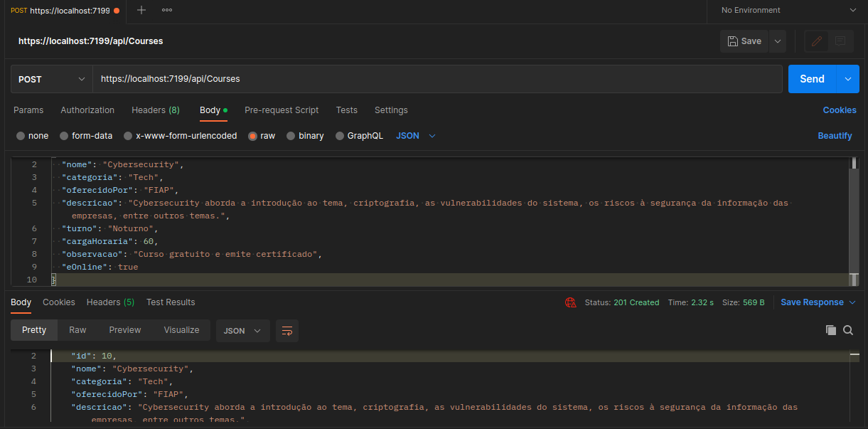The width and height of the screenshot is (868, 429).
Task: Click the Beautify link
Action: tap(835, 136)
